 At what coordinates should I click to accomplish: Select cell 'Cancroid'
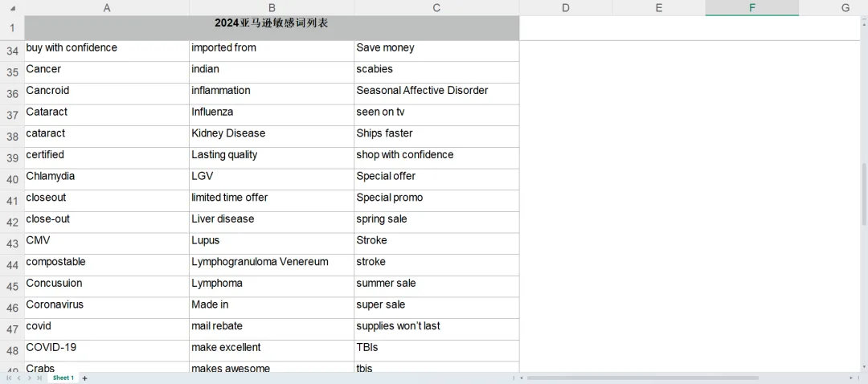pyautogui.click(x=107, y=94)
